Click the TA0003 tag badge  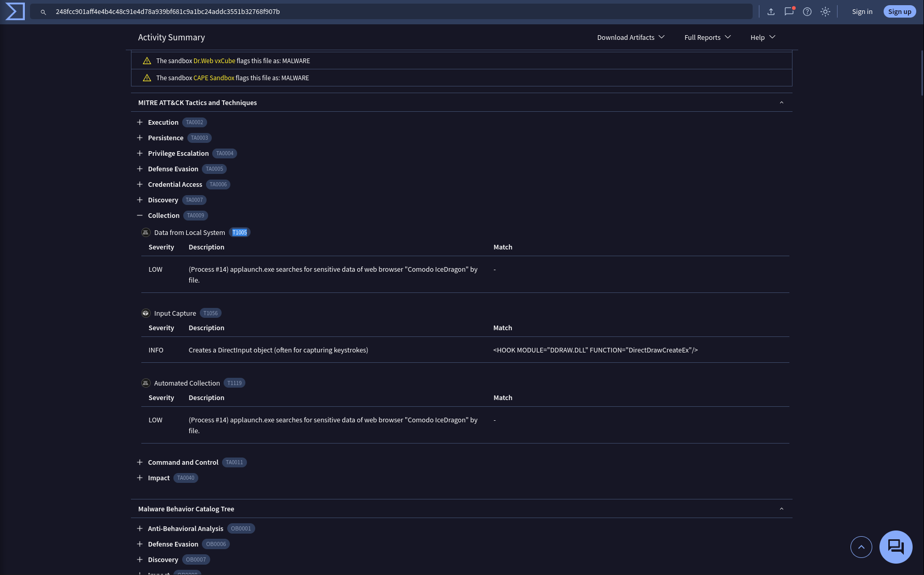199,138
